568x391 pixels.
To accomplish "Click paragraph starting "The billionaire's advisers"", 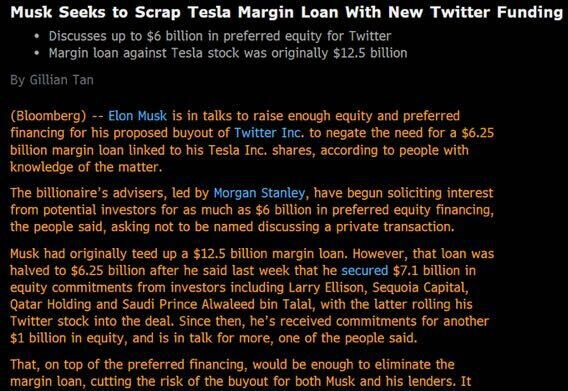I will pyautogui.click(x=252, y=210).
